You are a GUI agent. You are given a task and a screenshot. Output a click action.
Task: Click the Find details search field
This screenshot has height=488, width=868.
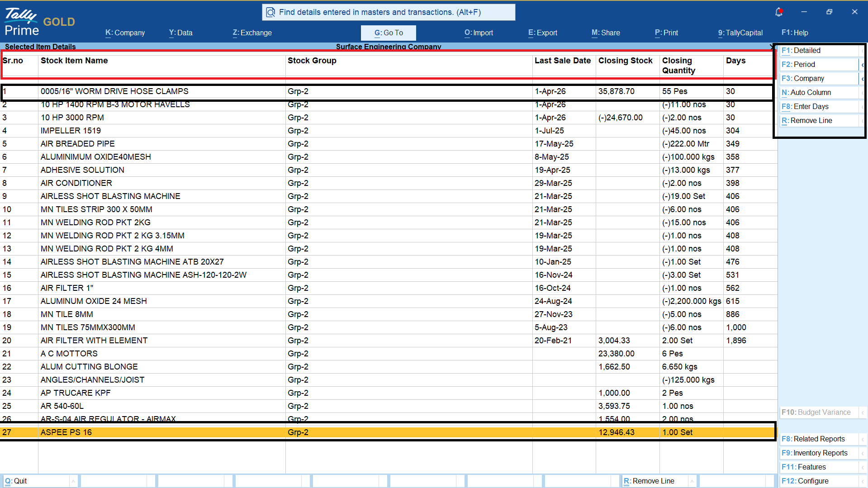389,12
